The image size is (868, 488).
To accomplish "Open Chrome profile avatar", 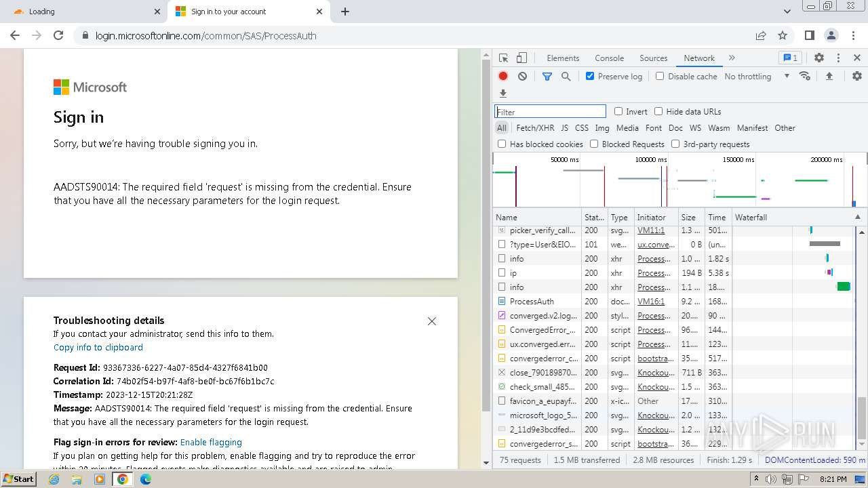I will pyautogui.click(x=831, y=35).
